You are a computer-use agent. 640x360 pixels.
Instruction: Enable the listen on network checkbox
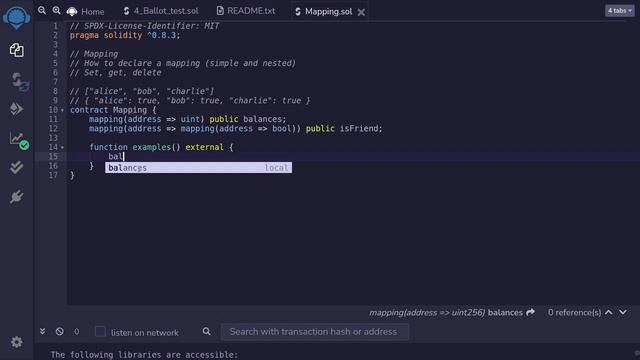[100, 331]
